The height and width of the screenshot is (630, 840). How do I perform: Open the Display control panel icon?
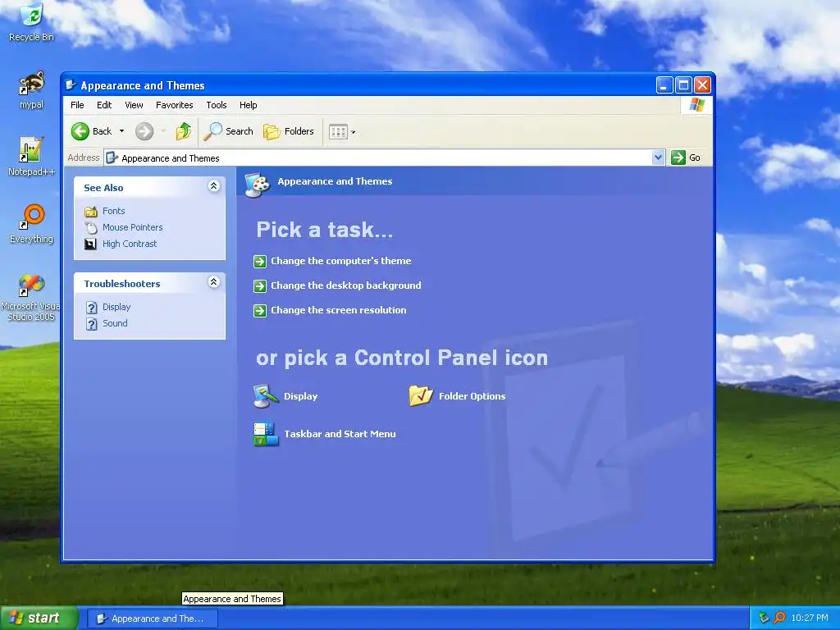(266, 396)
